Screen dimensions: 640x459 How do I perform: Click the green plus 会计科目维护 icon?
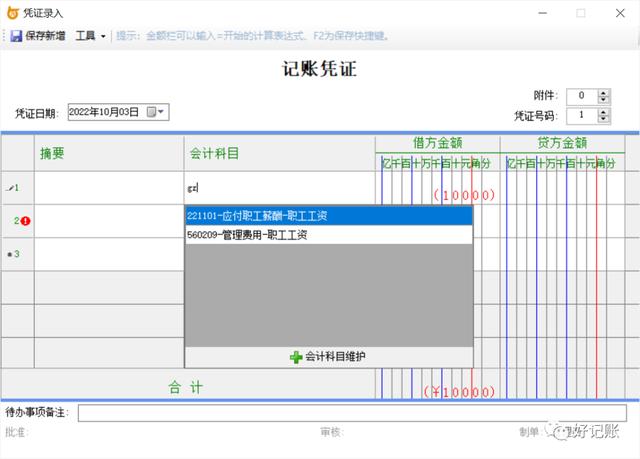[296, 357]
